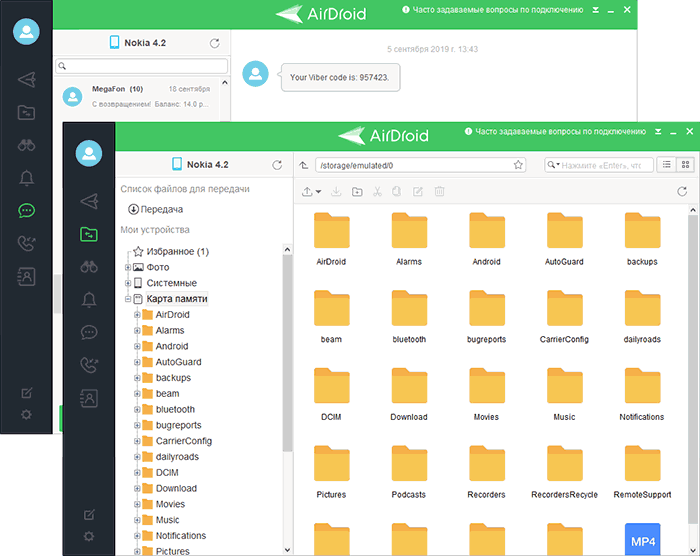Refresh the Nokia 4.2 device in the back window
The image size is (700, 556).
[x=214, y=43]
